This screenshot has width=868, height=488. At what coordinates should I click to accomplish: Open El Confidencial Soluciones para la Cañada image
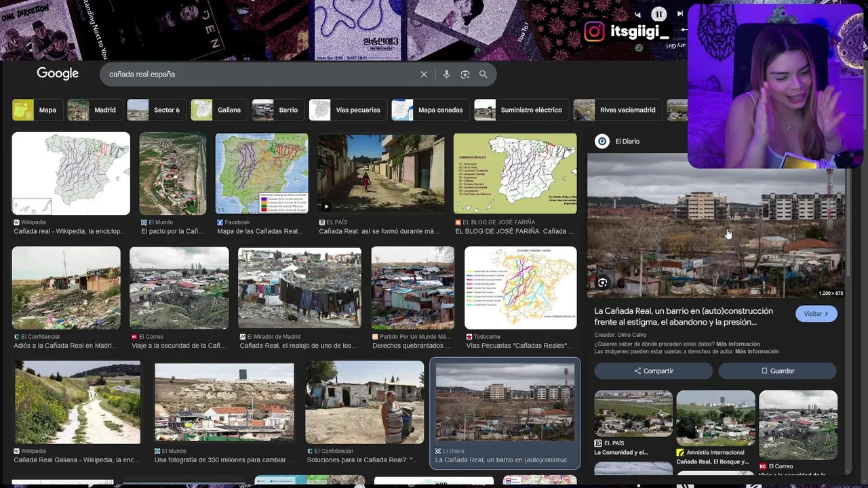(x=365, y=403)
